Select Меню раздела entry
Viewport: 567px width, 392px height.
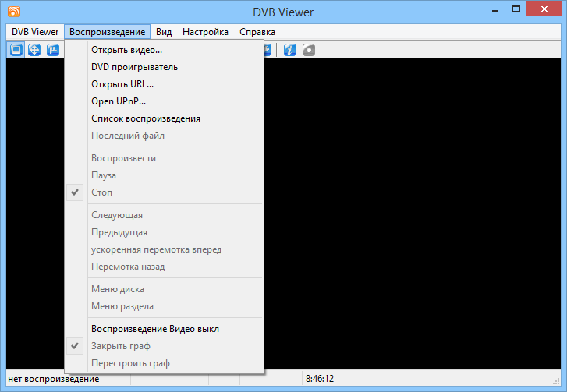click(164, 306)
